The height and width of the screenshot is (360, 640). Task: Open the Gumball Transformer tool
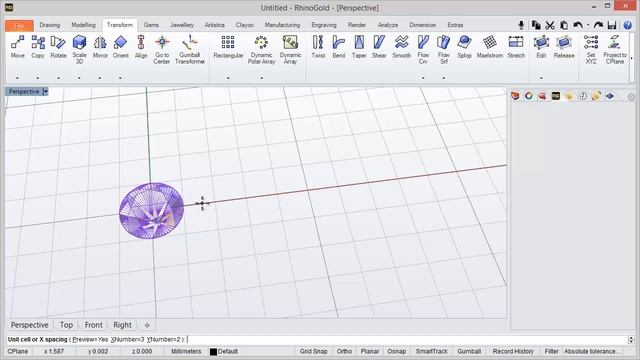tap(190, 49)
